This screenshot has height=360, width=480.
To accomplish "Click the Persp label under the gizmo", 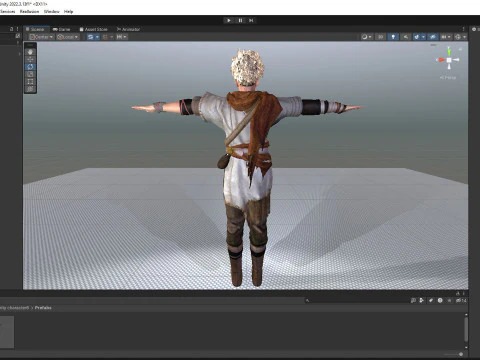I will pyautogui.click(x=448, y=78).
